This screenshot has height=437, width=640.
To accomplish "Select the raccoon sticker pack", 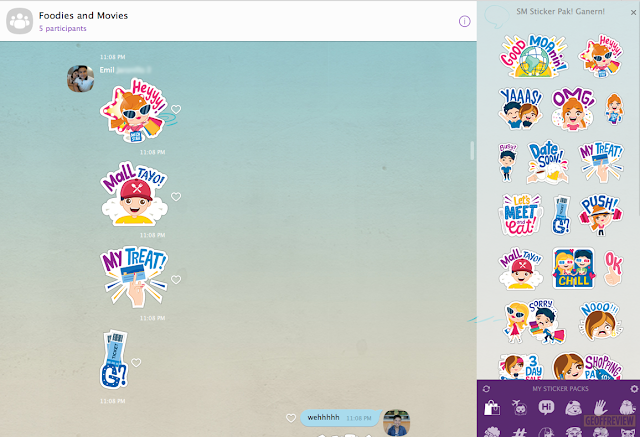I will tap(627, 407).
